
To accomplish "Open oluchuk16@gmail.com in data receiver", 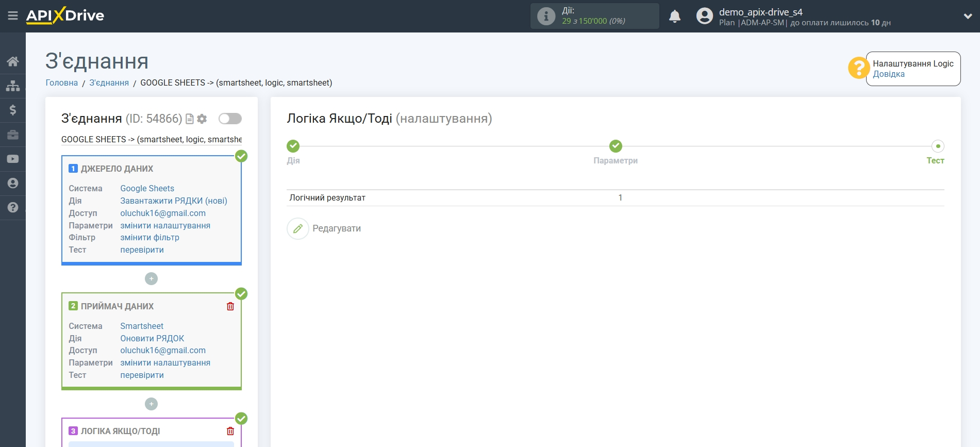I will (163, 351).
